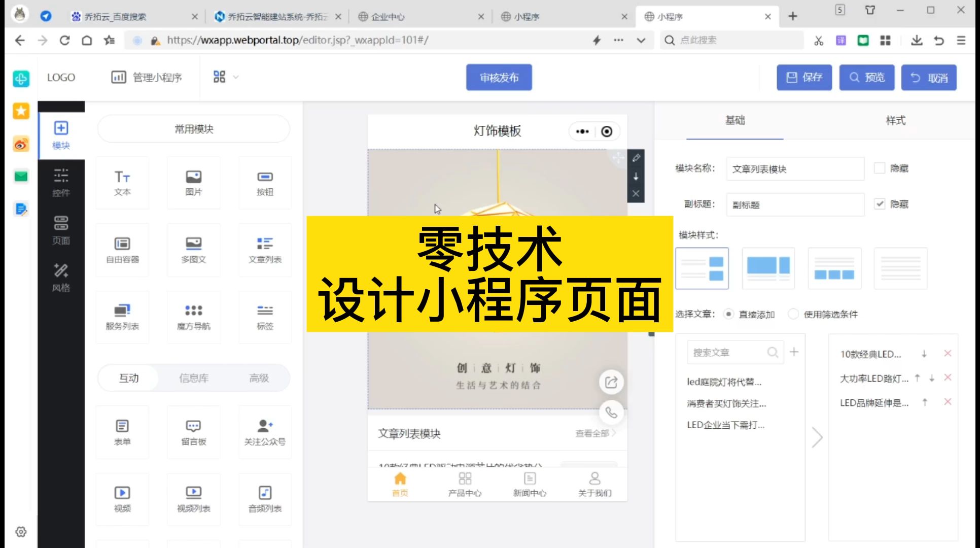Select the 魔方导航 navigation module
Viewport: 980px width, 548px height.
pyautogui.click(x=193, y=317)
